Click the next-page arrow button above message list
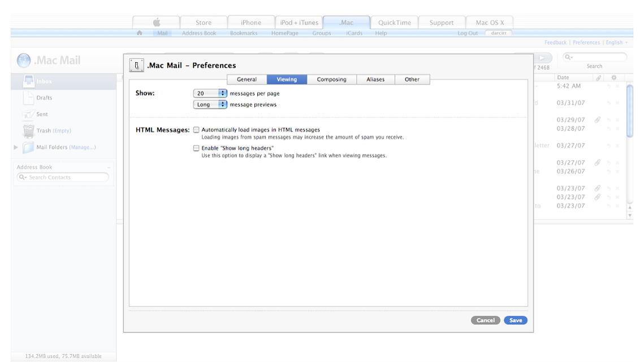644x362 pixels. 543,58
